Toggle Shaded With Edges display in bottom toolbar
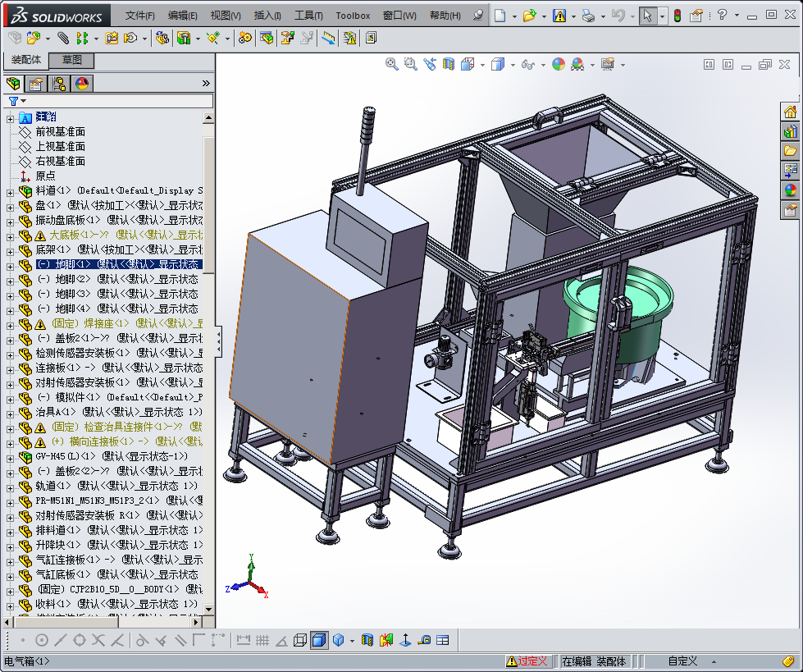The width and height of the screenshot is (803, 672). point(319,640)
